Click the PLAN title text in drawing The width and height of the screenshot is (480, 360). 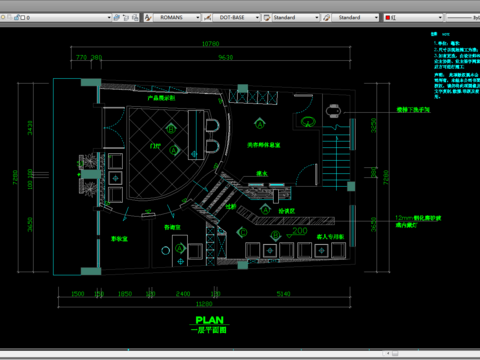pyautogui.click(x=209, y=320)
